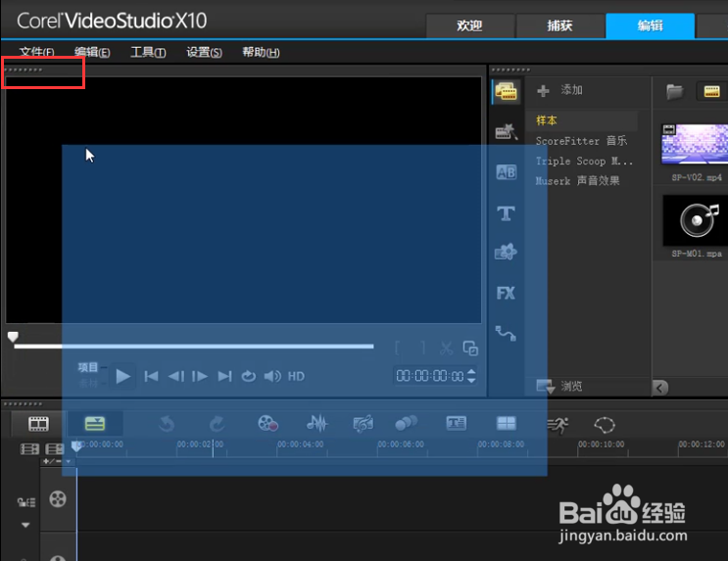Click the scissors split clip icon
The image size is (728, 561).
446,348
